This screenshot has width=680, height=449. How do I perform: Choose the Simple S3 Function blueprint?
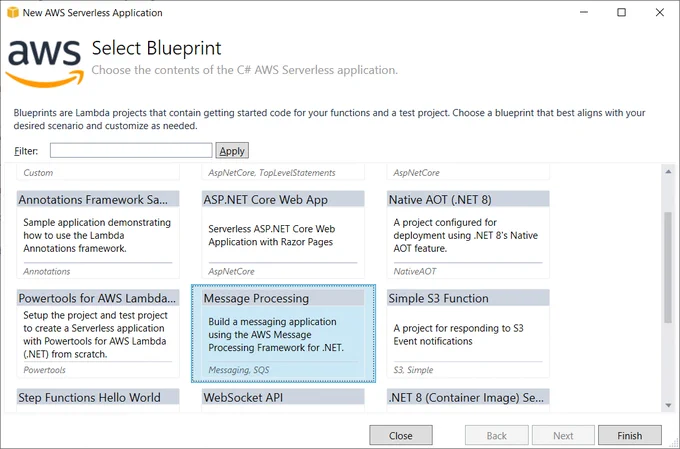tap(468, 333)
